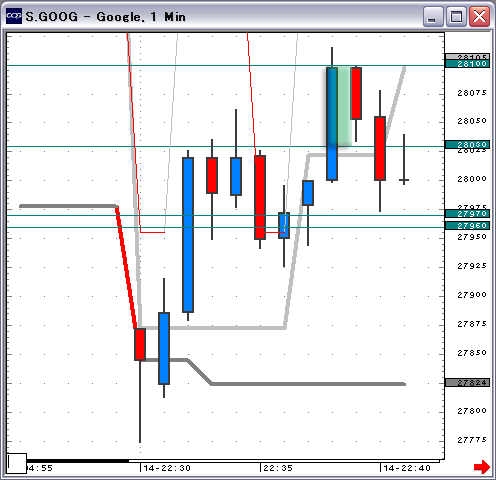Select the 27970 price level marker
The width and height of the screenshot is (496, 480).
467,214
